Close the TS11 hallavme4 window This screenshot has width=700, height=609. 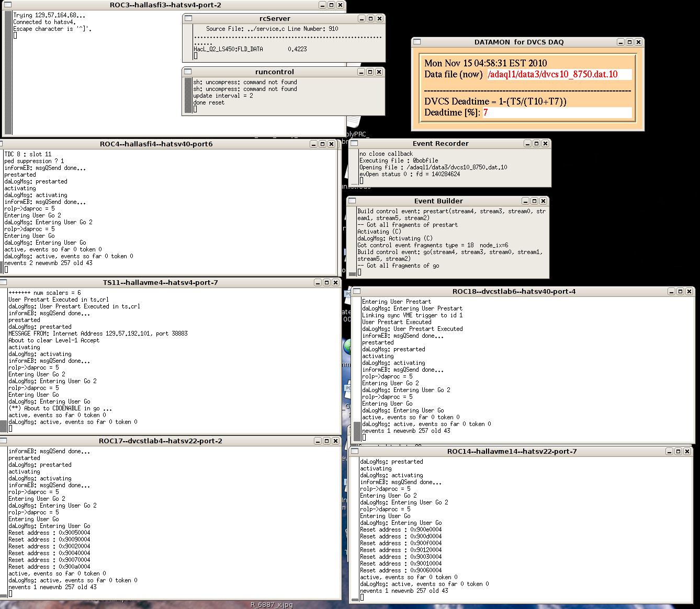point(335,282)
